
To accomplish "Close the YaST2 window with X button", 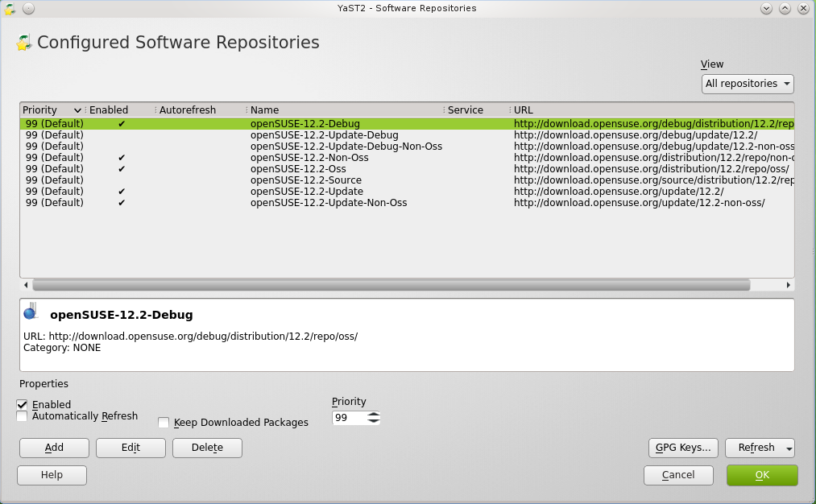I will (803, 8).
